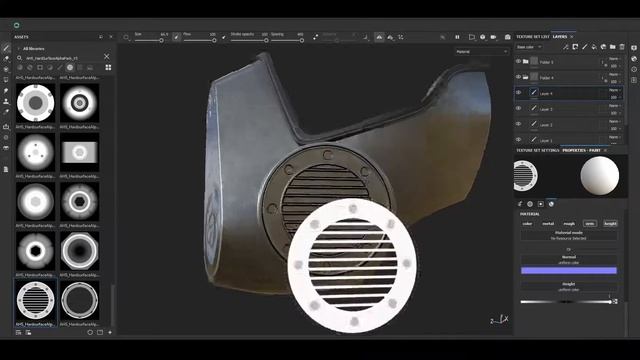Select the Clone tool
Viewport: 640px width, 360px height.
click(6, 101)
